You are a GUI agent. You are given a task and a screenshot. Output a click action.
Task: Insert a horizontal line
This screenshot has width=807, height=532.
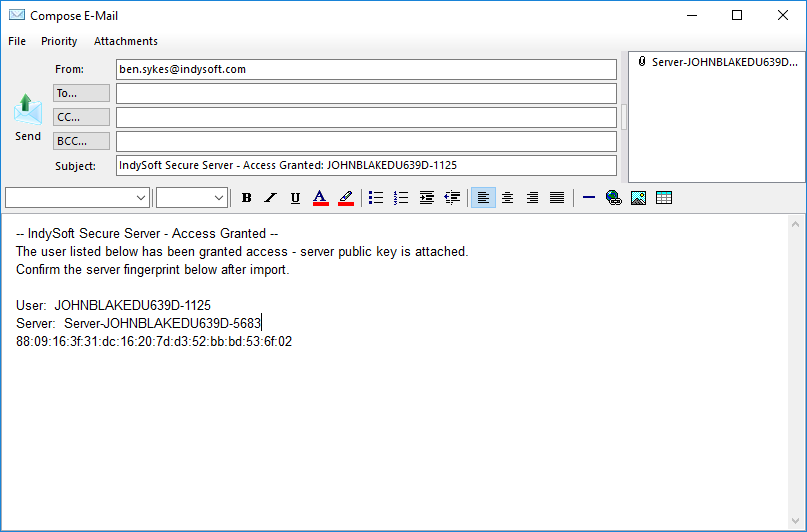(x=588, y=198)
